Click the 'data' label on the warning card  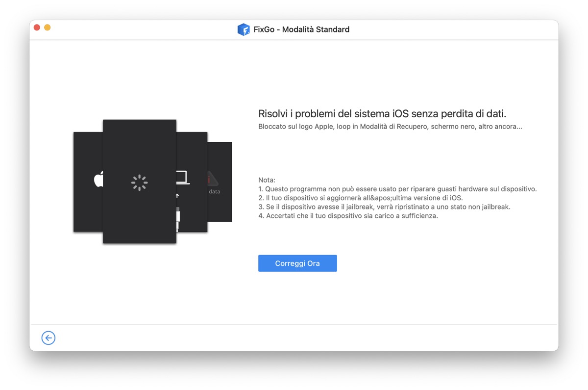click(x=214, y=191)
